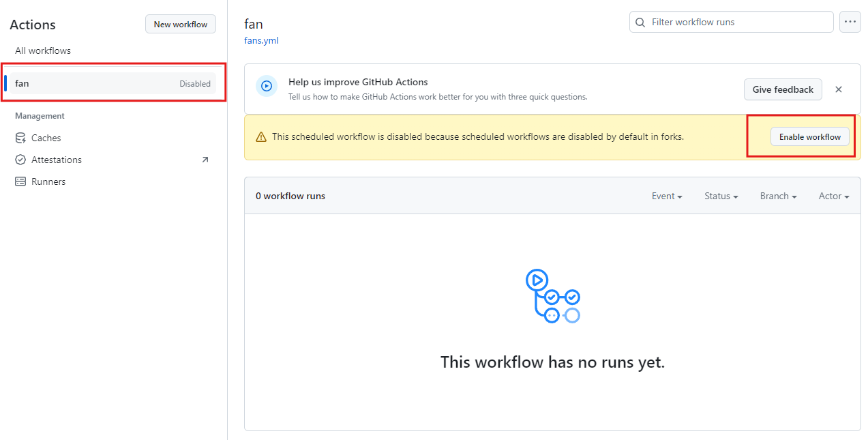Screen dimensions: 868x440
Task: Focus the Filter workflow runs field
Action: tap(732, 22)
